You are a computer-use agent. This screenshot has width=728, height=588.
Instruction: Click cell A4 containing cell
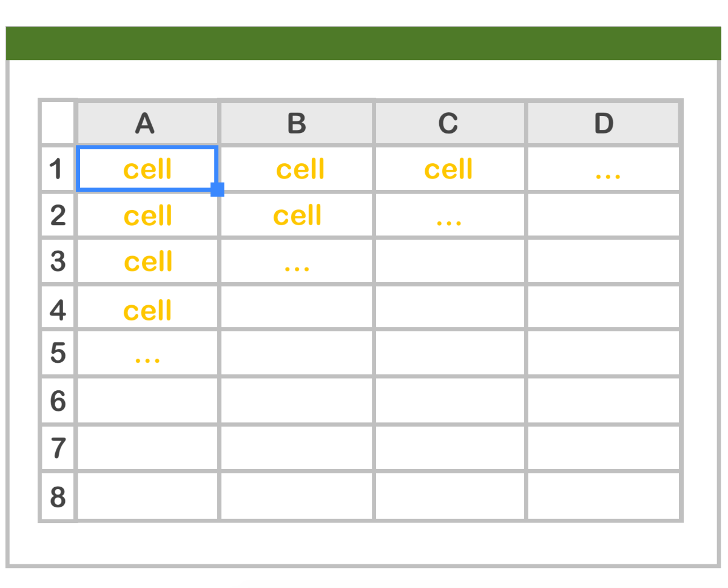[x=147, y=309]
